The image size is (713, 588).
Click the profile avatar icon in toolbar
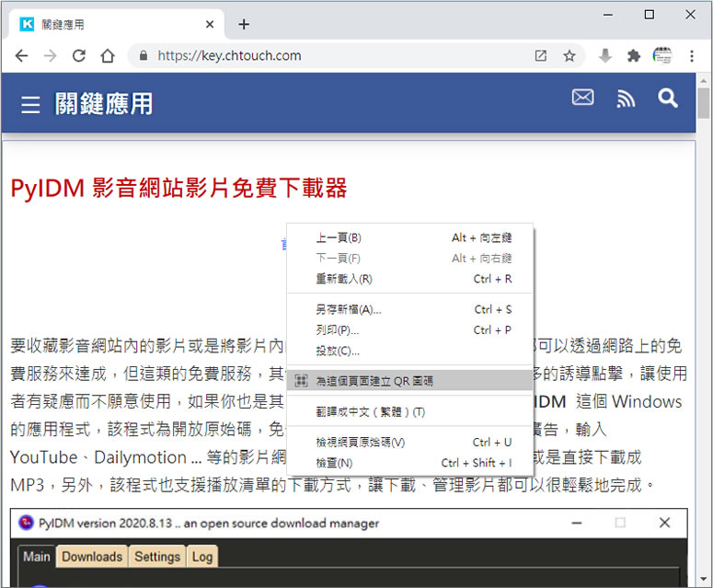click(662, 55)
